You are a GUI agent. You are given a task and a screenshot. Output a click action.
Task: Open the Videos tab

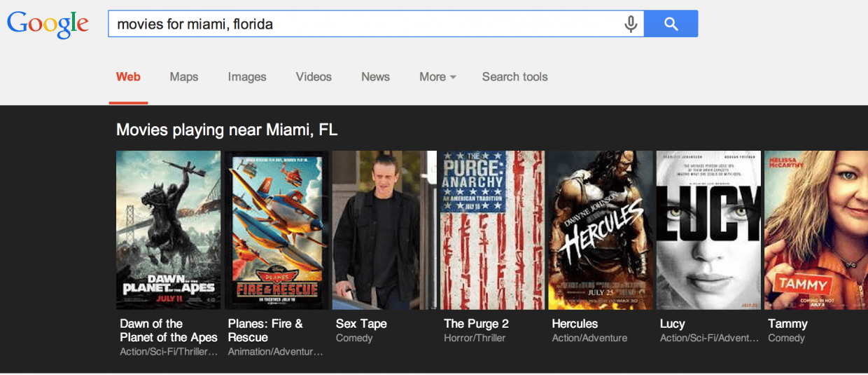[x=314, y=77]
